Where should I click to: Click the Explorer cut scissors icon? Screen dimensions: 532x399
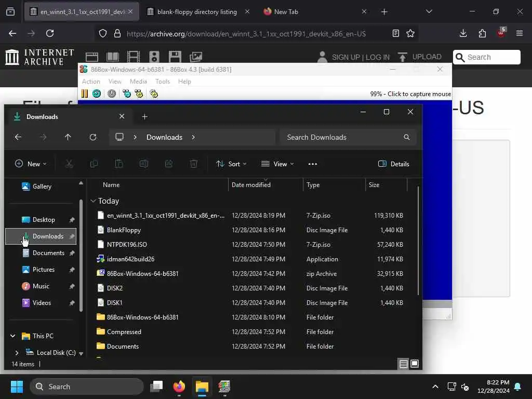coord(69,164)
